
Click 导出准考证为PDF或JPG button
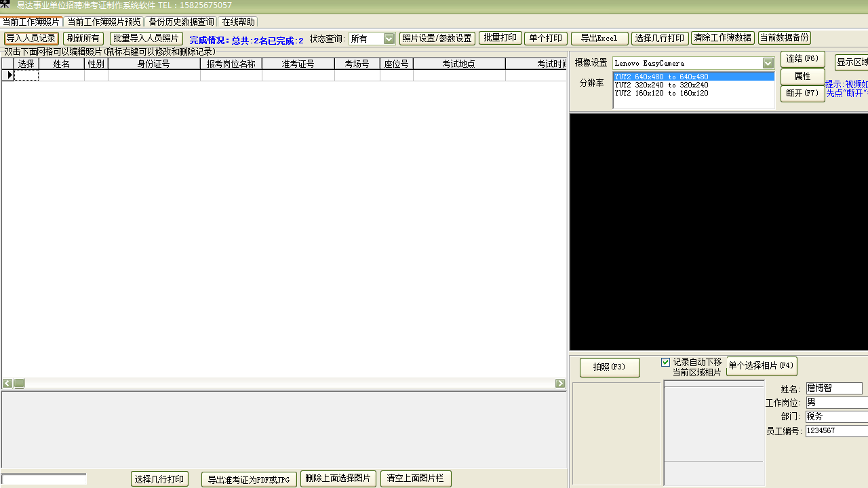click(x=249, y=479)
